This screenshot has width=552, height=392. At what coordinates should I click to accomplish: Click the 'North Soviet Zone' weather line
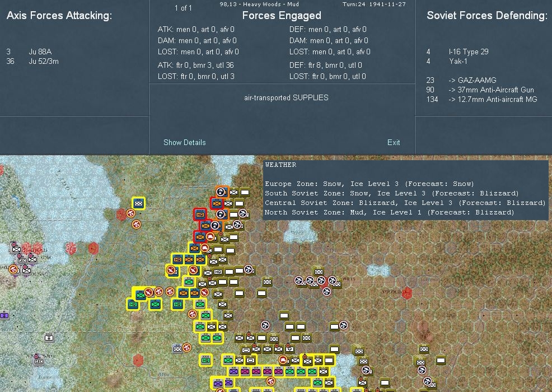click(390, 212)
